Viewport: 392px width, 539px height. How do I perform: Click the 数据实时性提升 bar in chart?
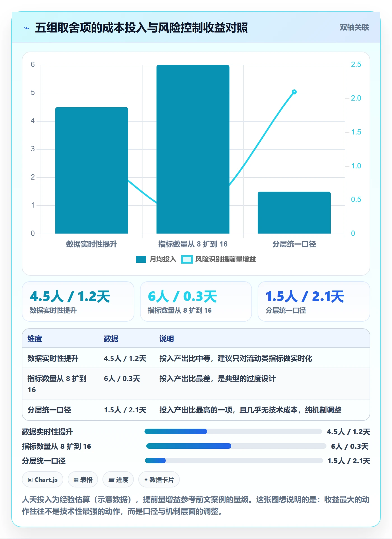(x=92, y=170)
